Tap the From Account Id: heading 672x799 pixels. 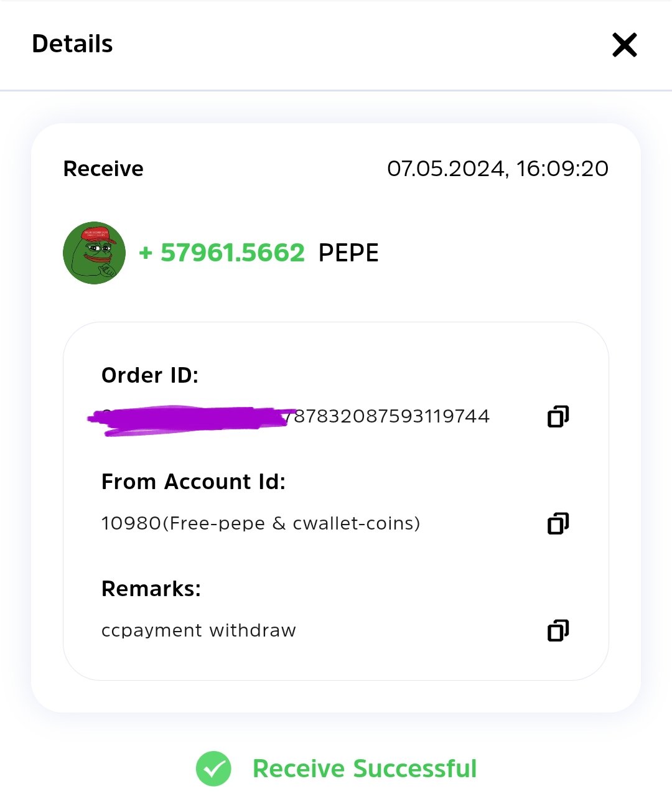194,482
